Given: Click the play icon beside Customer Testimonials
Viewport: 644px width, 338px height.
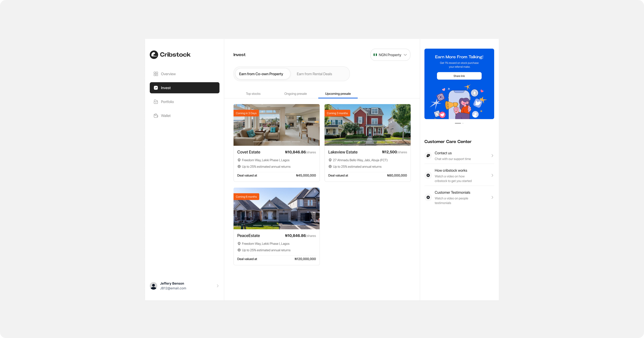Looking at the screenshot, I should pyautogui.click(x=428, y=197).
